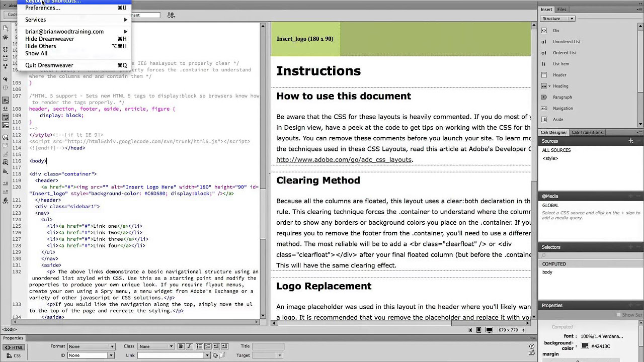Click the Title input field
This screenshot has height=362, width=644.
point(268,346)
